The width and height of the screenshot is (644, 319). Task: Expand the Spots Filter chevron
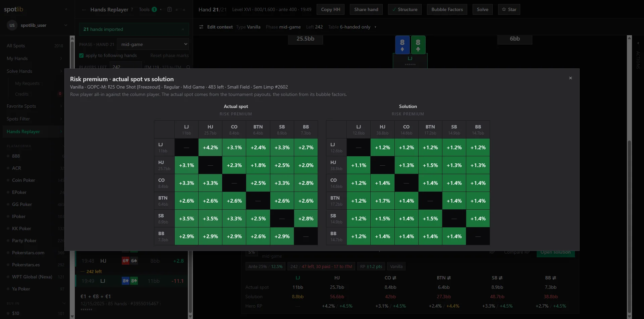61,119
